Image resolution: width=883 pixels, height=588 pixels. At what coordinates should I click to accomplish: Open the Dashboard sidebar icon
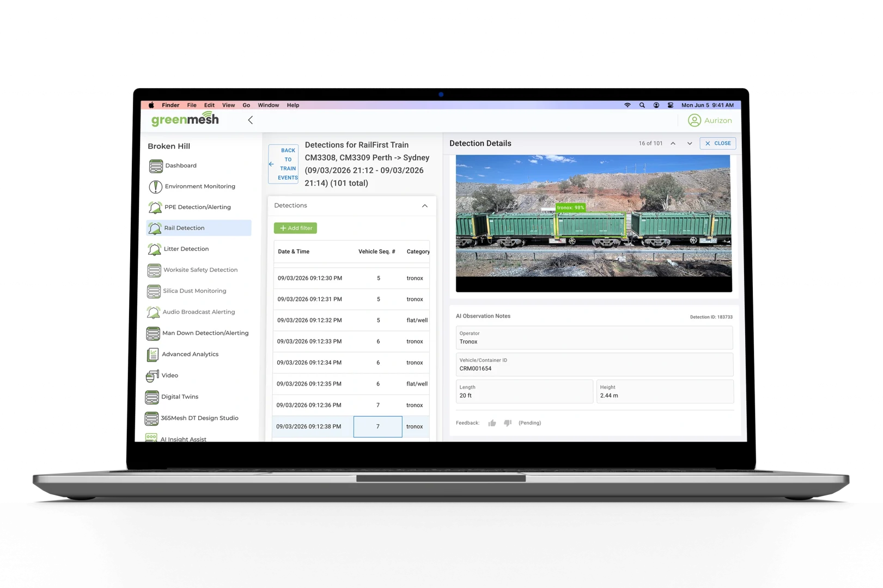(156, 166)
